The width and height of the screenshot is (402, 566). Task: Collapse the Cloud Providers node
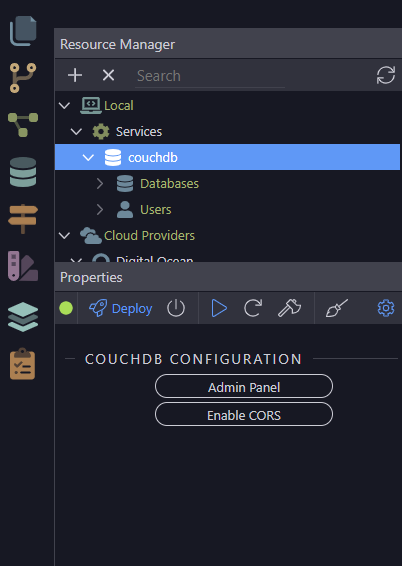click(65, 236)
